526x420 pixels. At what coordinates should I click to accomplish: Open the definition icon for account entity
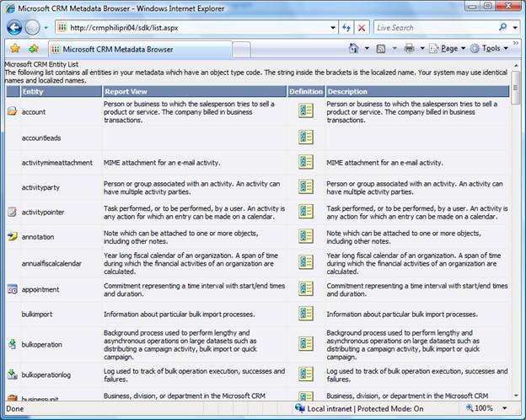pyautogui.click(x=305, y=111)
